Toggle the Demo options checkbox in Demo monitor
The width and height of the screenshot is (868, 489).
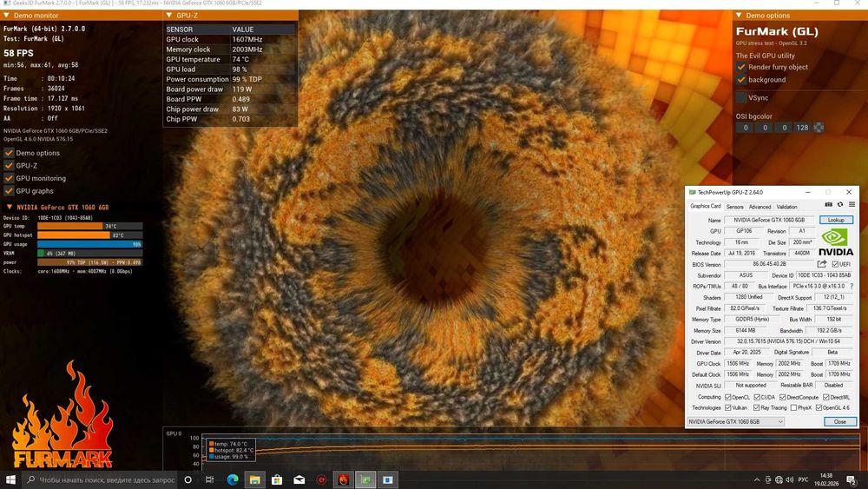tap(9, 153)
